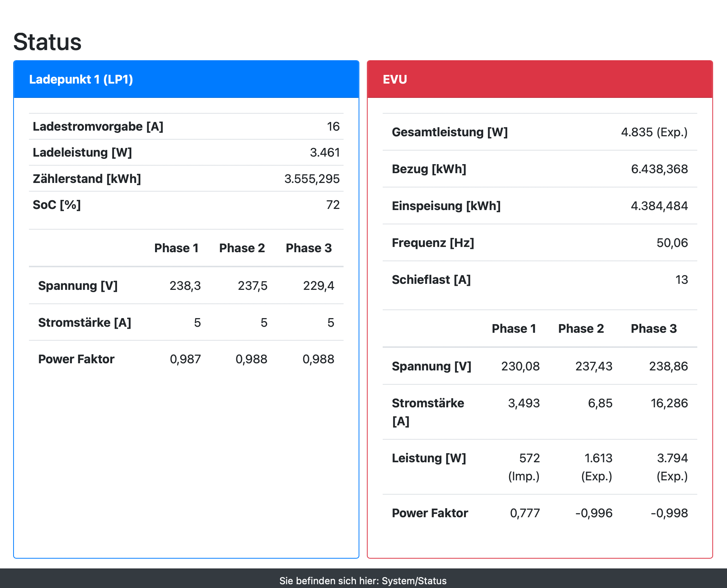727x588 pixels.
Task: Click the Bezug value 6.438,368
Action: click(x=659, y=169)
